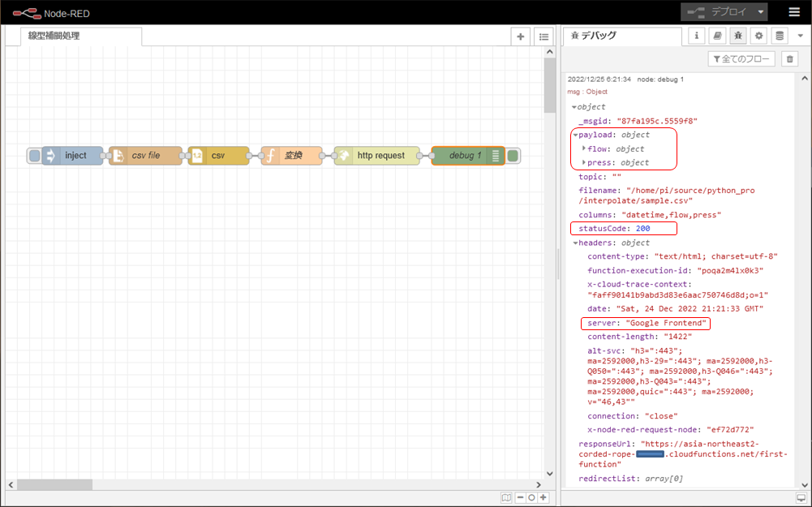The width and height of the screenshot is (812, 507).
Task: Expand the flow object entry
Action: [x=585, y=149]
